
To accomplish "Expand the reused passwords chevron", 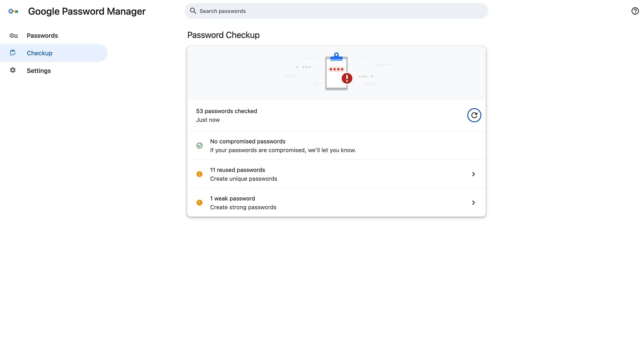I will pos(473,174).
